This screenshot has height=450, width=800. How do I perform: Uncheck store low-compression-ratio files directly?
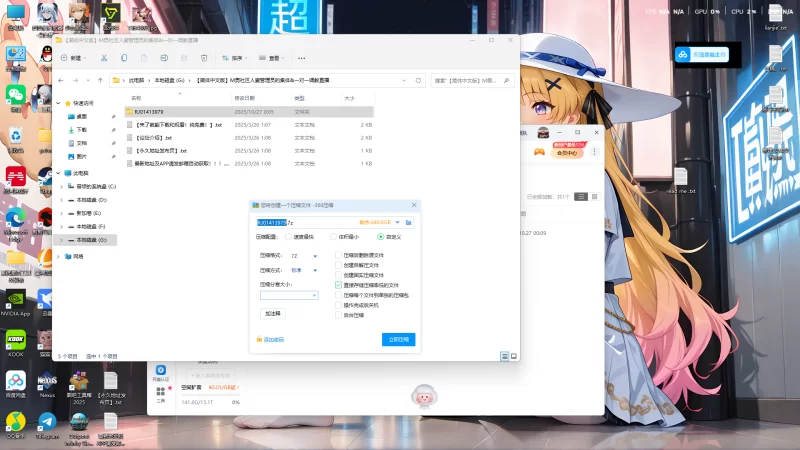(338, 285)
